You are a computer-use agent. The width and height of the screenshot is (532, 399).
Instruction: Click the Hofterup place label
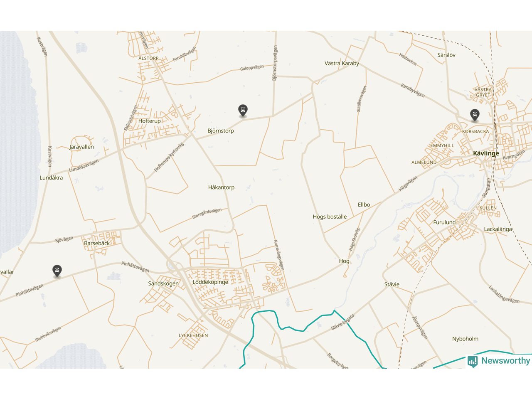click(149, 121)
